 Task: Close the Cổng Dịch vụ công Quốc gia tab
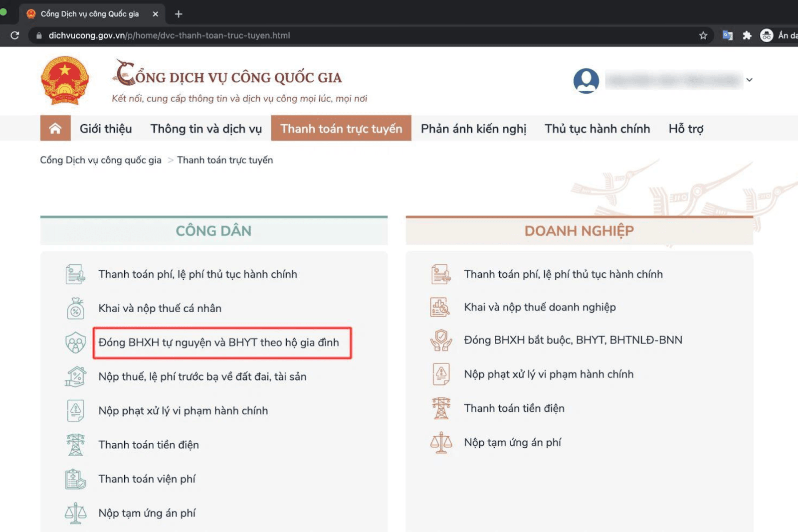pos(155,14)
